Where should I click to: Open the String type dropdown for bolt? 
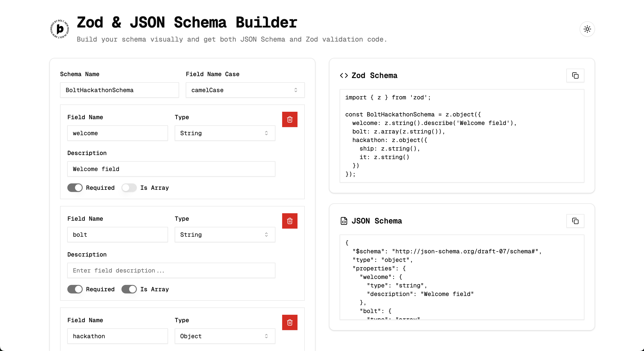(x=224, y=234)
